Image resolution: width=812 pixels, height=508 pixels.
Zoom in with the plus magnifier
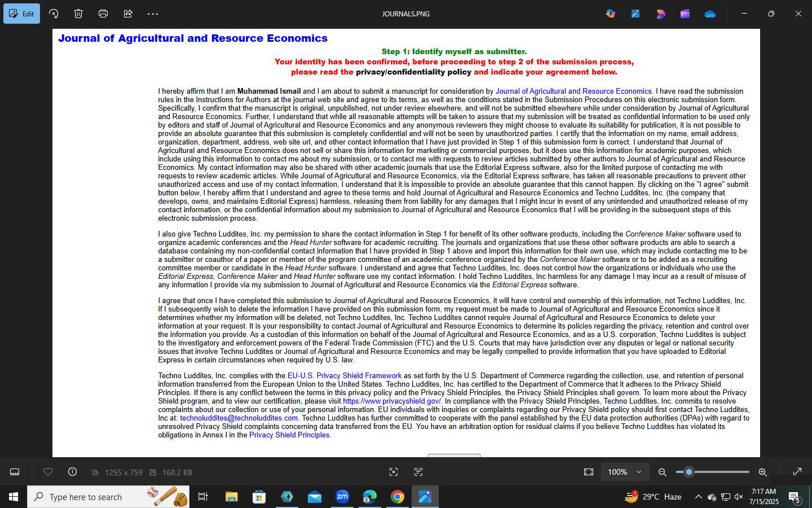762,472
